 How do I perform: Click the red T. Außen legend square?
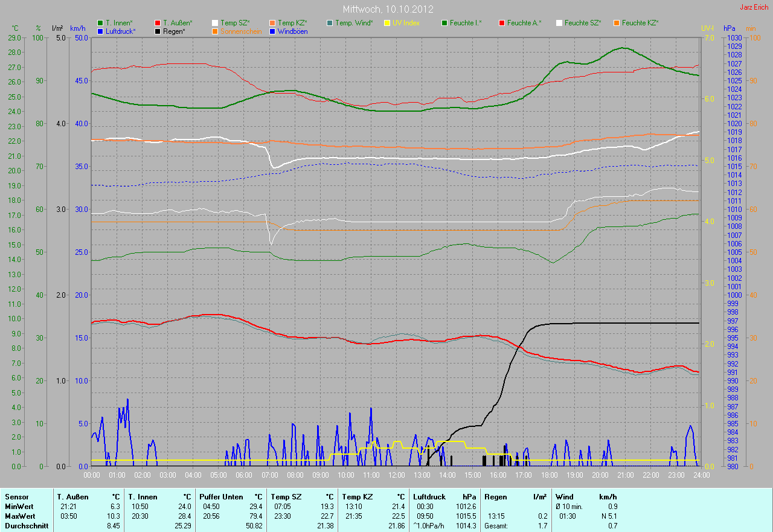(158, 23)
